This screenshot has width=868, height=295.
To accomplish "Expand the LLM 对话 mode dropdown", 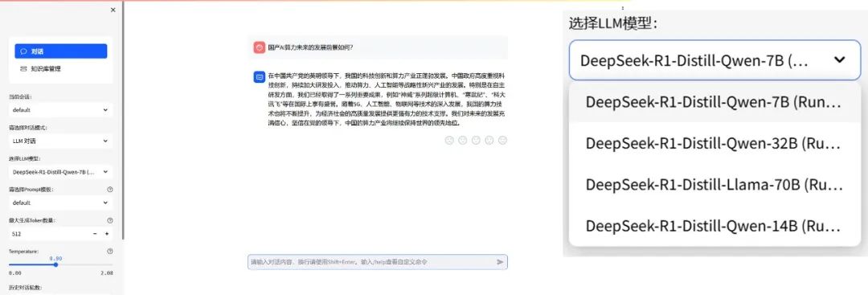I will click(61, 141).
